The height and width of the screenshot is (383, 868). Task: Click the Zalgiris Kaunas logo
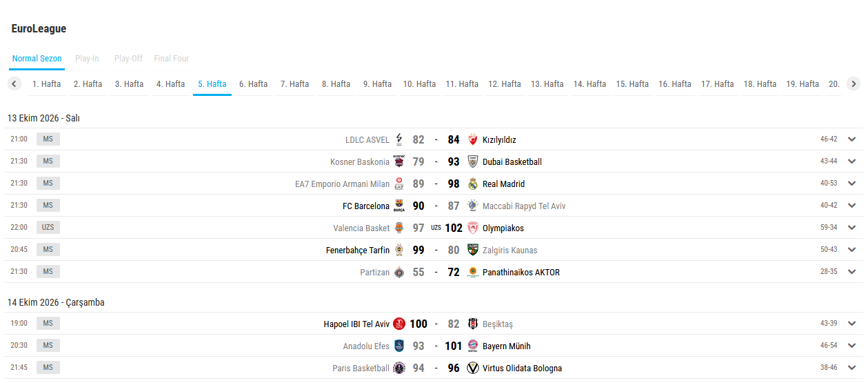tap(472, 250)
